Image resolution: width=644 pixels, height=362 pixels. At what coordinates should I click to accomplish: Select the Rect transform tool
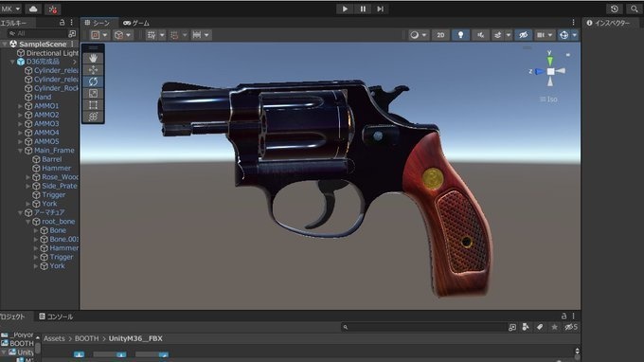point(93,105)
